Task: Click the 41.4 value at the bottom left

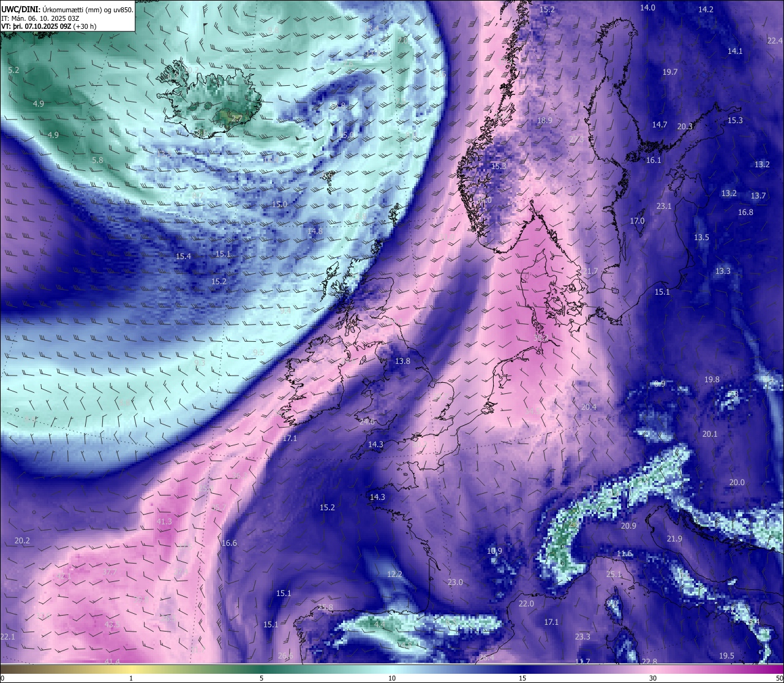Action: click(x=112, y=662)
